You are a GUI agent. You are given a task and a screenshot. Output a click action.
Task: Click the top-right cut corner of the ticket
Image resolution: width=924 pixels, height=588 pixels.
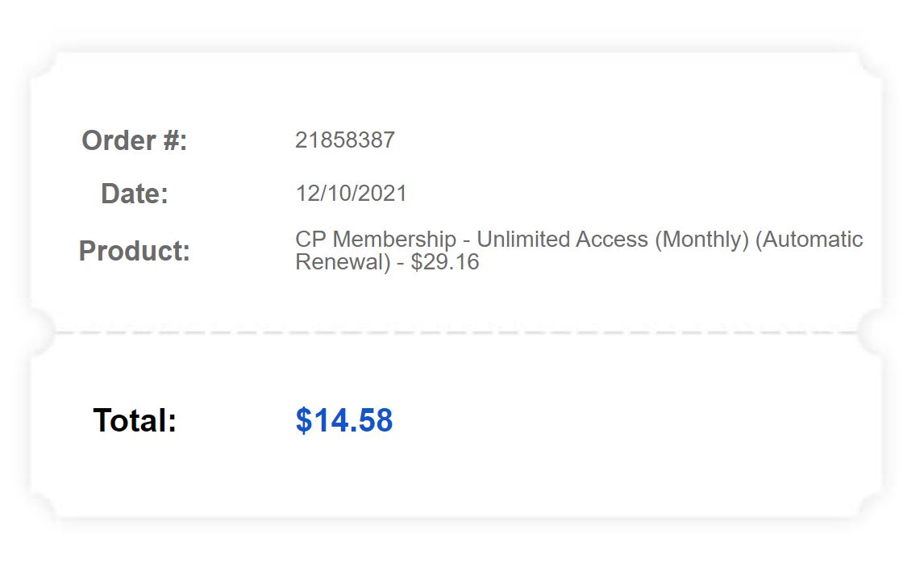870,65
